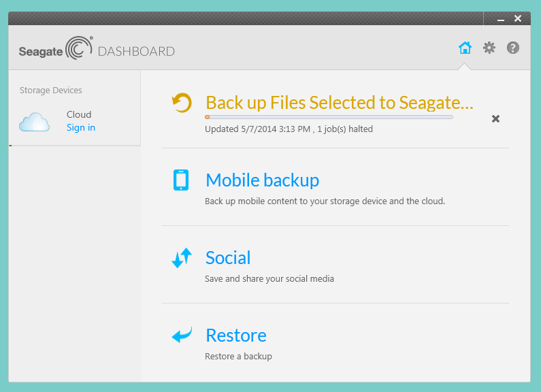Select the Restore option
This screenshot has width=541, height=392.
235,336
